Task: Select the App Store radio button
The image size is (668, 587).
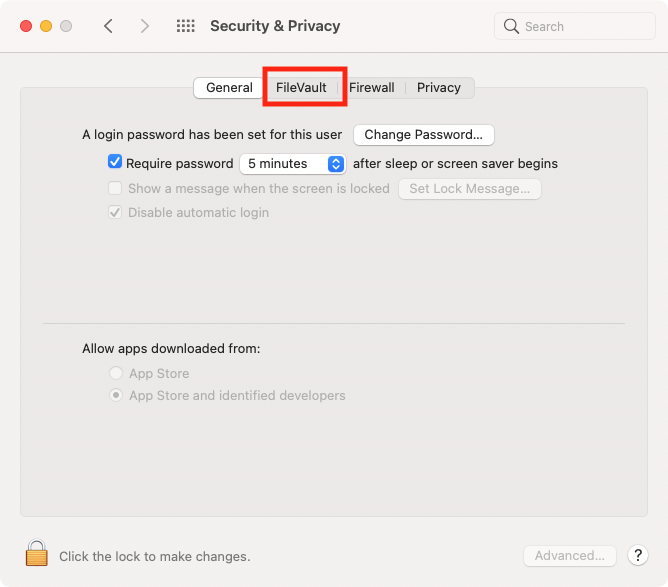Action: [x=116, y=373]
